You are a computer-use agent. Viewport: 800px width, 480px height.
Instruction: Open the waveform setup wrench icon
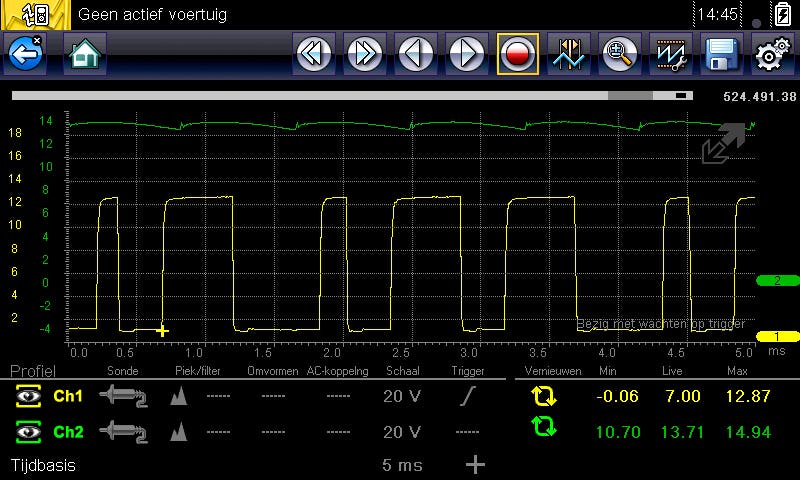(x=671, y=55)
